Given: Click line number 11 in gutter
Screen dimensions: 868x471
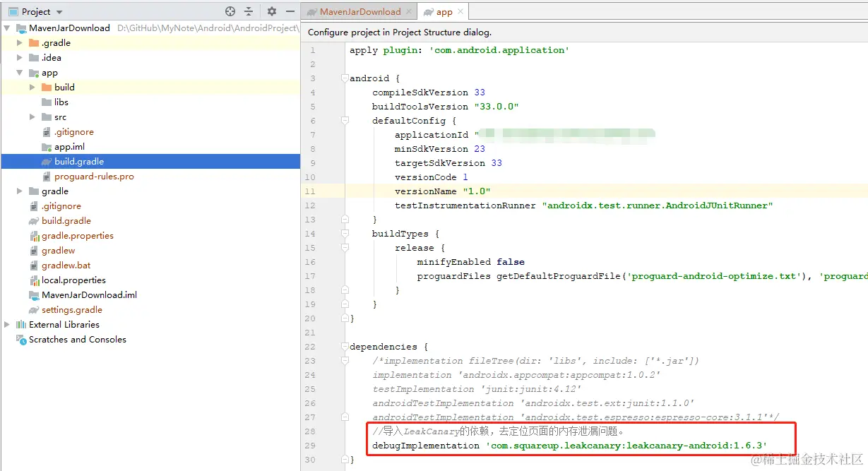Looking at the screenshot, I should (x=311, y=191).
